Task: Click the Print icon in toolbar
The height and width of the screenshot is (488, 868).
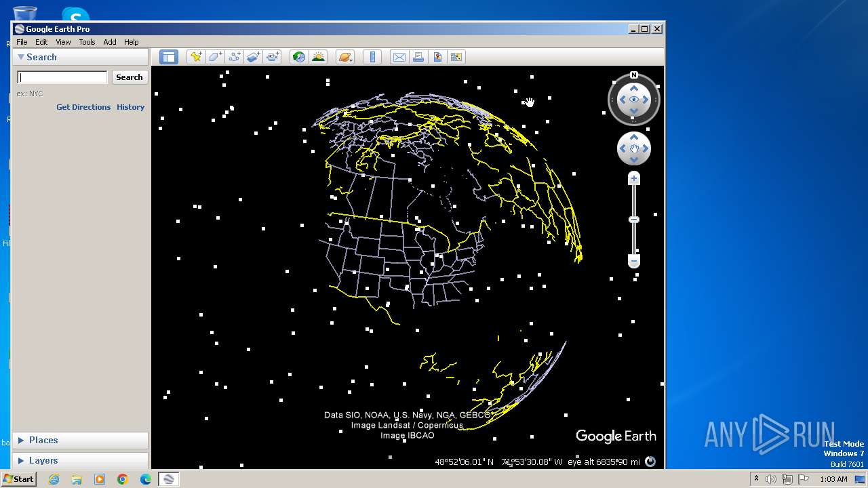Action: 418,57
